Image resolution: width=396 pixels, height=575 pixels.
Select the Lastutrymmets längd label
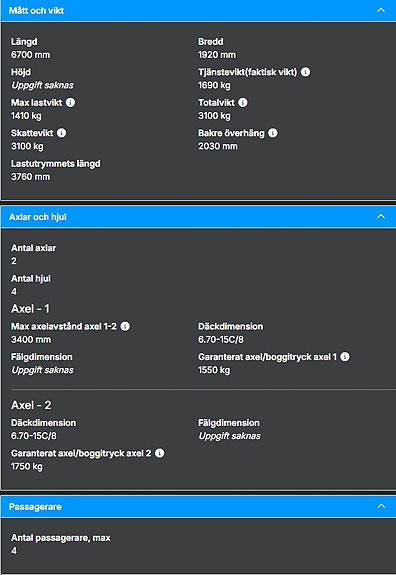coord(55,164)
